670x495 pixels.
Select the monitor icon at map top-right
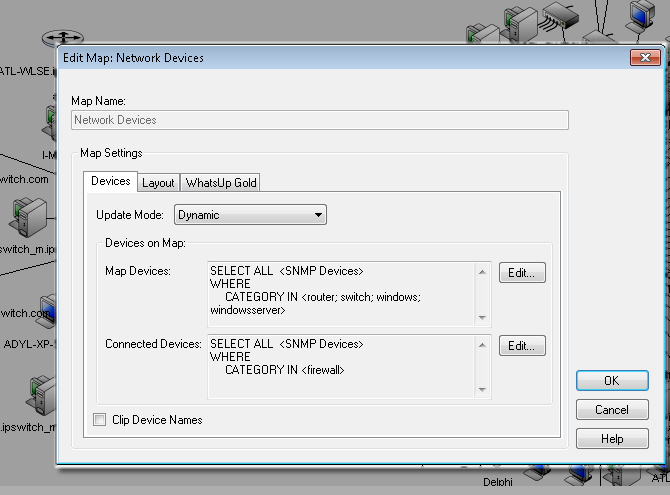[642, 16]
